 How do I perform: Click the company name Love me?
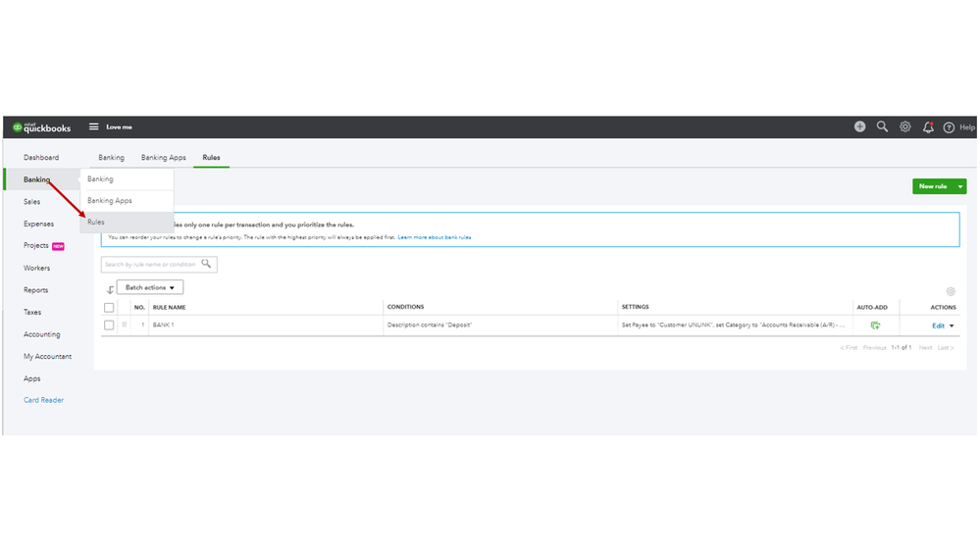click(x=119, y=126)
